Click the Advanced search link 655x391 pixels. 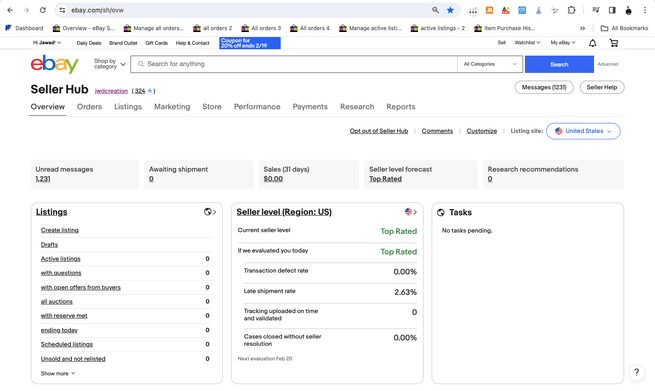607,64
